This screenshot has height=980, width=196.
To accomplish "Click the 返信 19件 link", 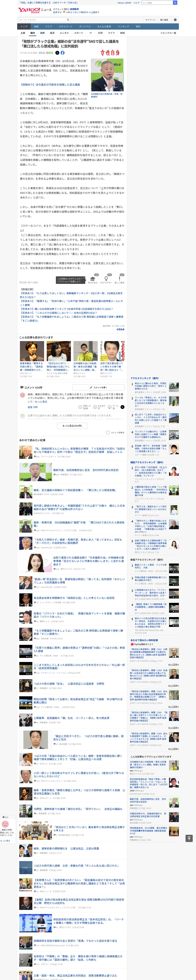I will point(32,407).
